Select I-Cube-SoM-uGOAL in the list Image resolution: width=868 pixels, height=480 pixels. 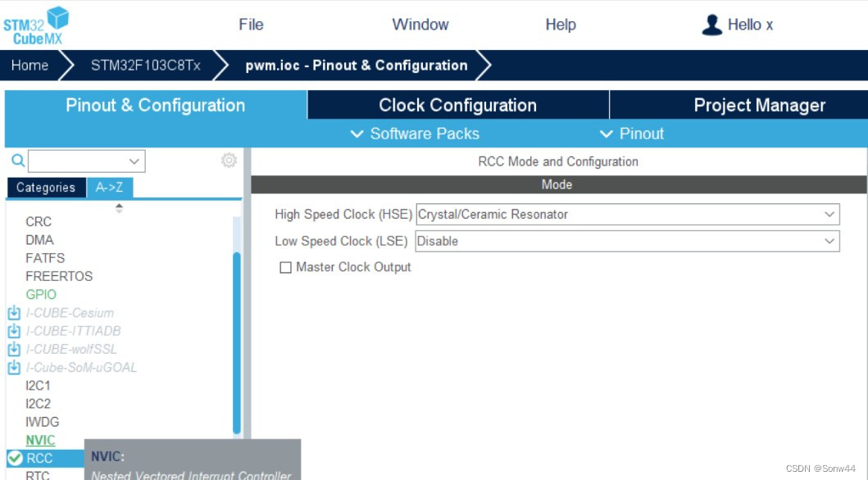click(81, 368)
